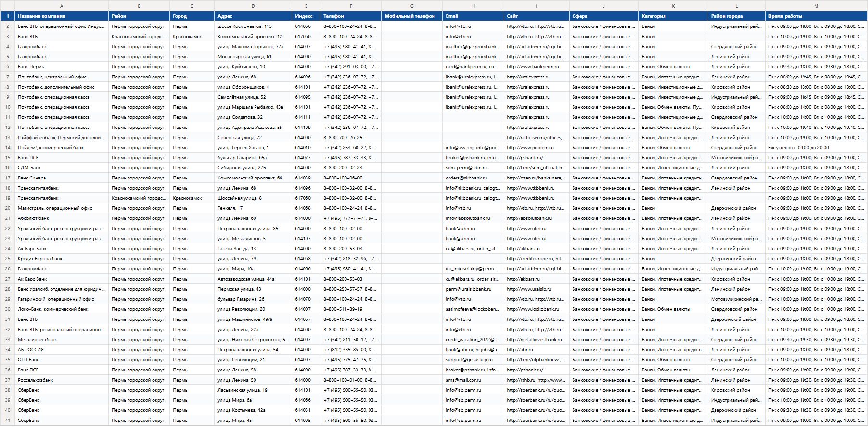This screenshot has height=434, width=868.
Task: Select the 'sdm-perm@sdm.ru' email cell
Action: [x=473, y=168]
